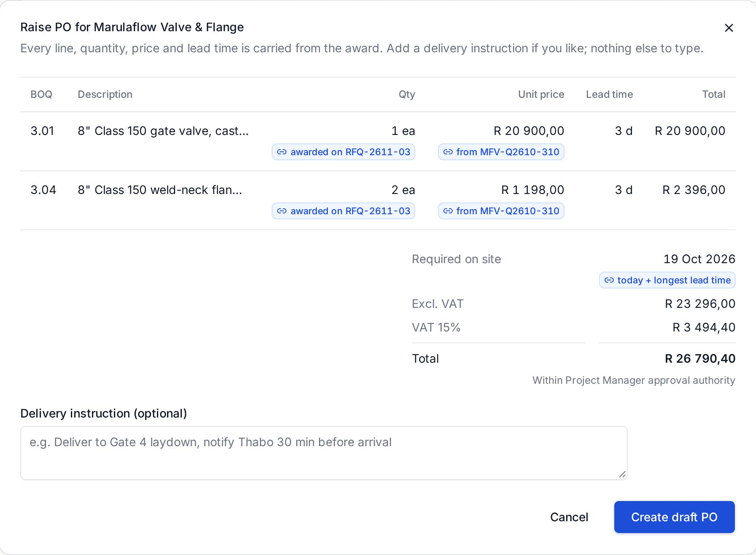756x555 pixels.
Task: Cancel the purchase order dialog
Action: point(569,517)
